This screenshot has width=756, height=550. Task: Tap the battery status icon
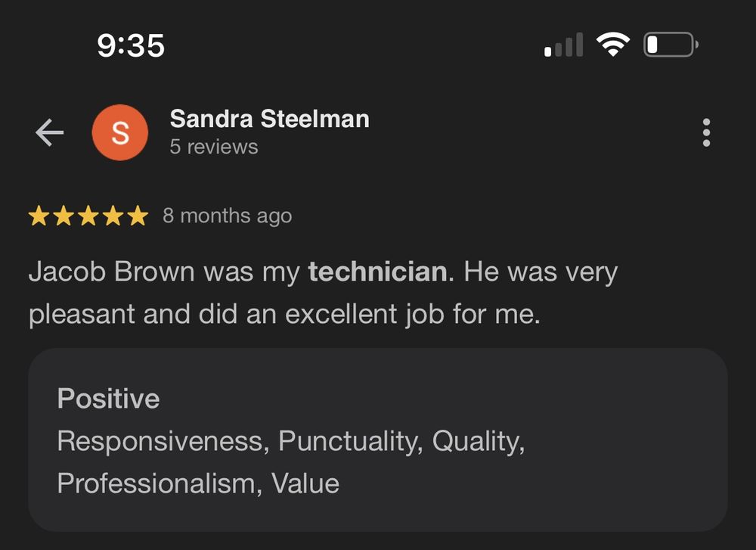(x=671, y=45)
